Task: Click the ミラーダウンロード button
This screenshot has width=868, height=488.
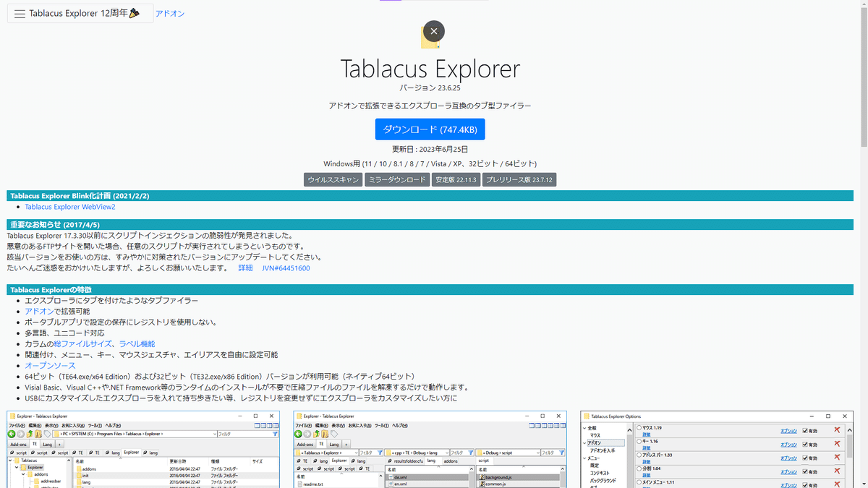Action: tap(397, 180)
